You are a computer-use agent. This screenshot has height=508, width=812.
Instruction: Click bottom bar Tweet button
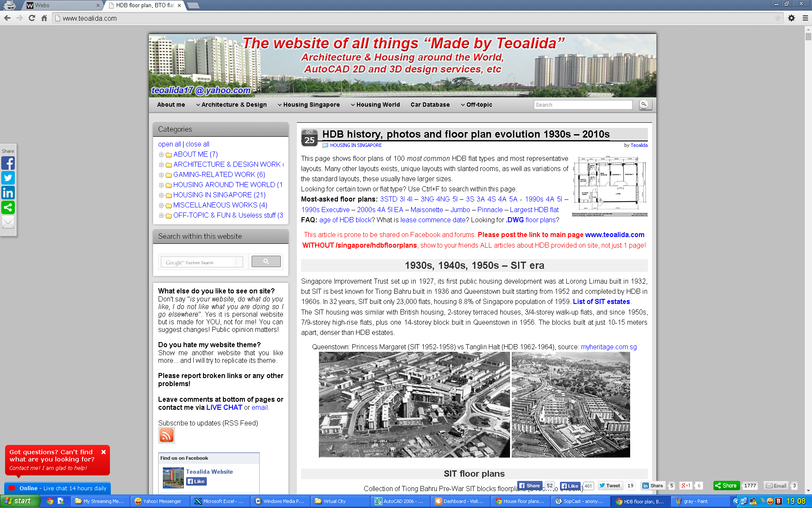point(610,486)
